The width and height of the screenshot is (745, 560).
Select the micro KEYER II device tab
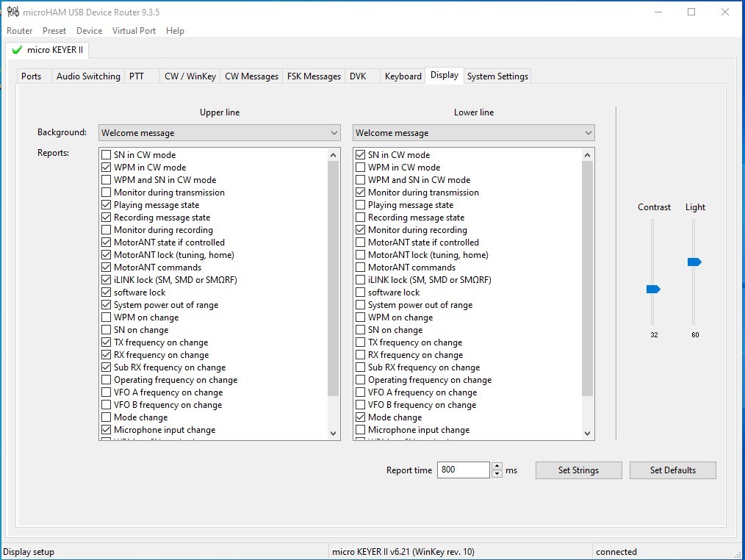pyautogui.click(x=48, y=50)
